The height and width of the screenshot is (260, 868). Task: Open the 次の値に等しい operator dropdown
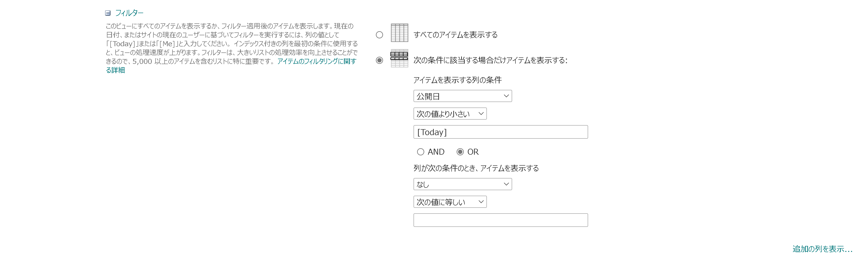pyautogui.click(x=450, y=202)
